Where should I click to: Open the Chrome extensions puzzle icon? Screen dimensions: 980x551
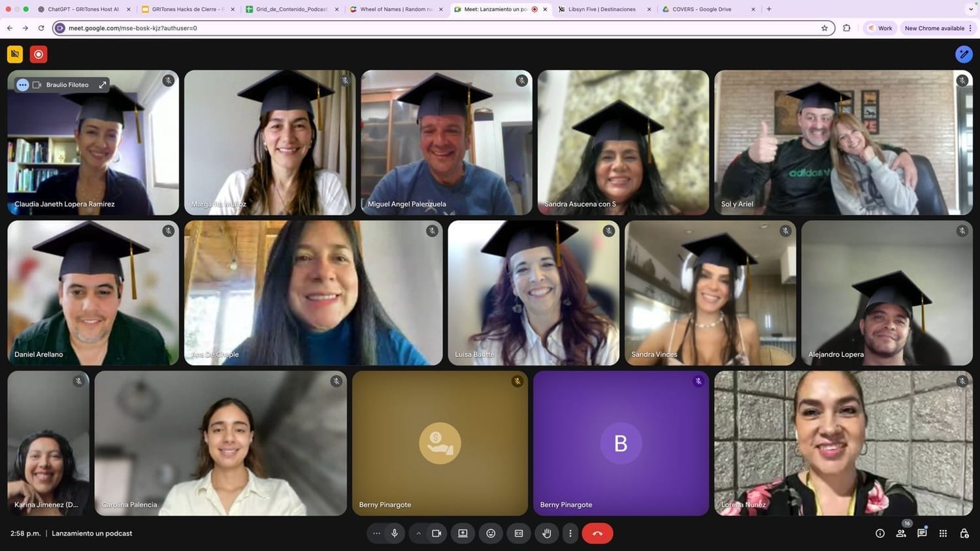[x=847, y=28]
